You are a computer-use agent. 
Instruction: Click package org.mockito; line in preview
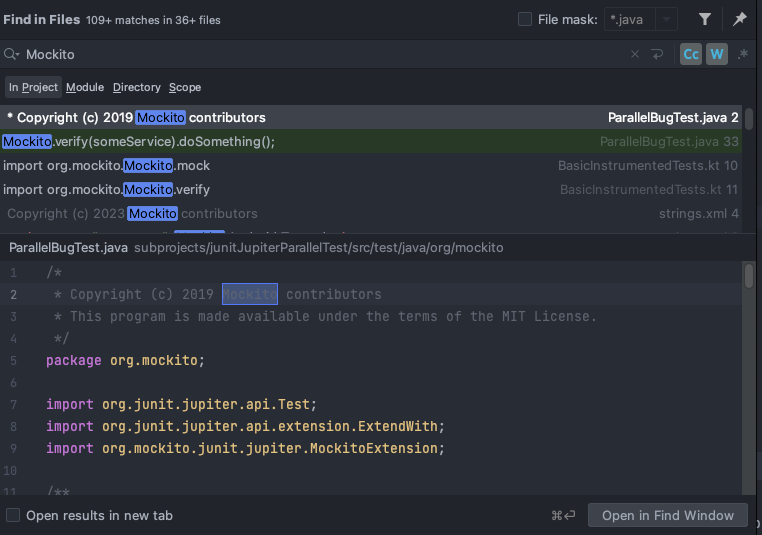(125, 360)
